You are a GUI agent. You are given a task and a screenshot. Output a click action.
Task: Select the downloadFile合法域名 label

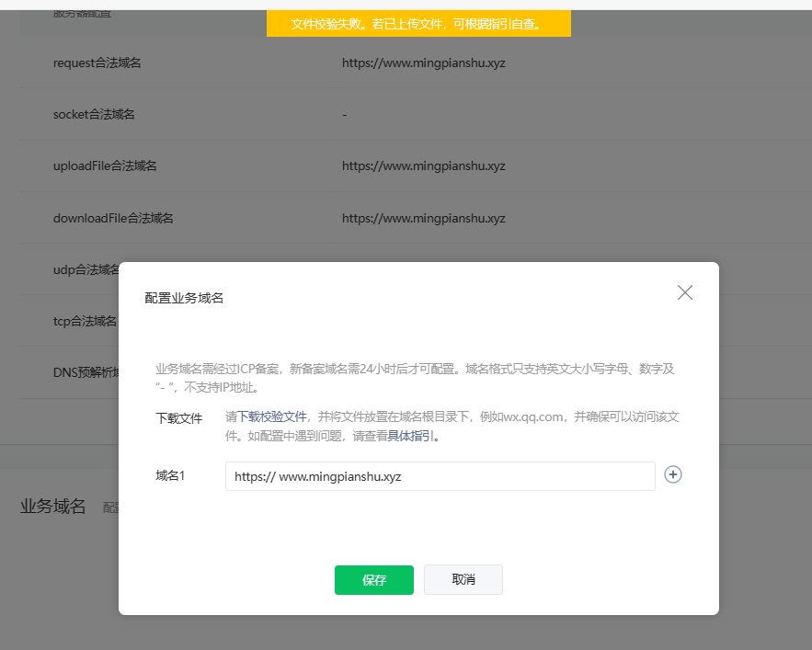point(113,218)
